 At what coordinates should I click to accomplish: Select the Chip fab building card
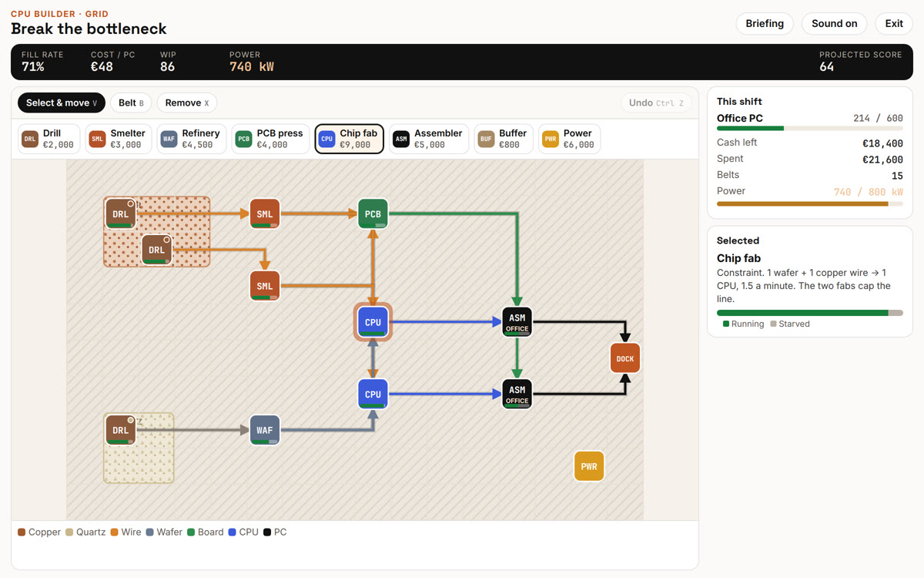tap(349, 139)
